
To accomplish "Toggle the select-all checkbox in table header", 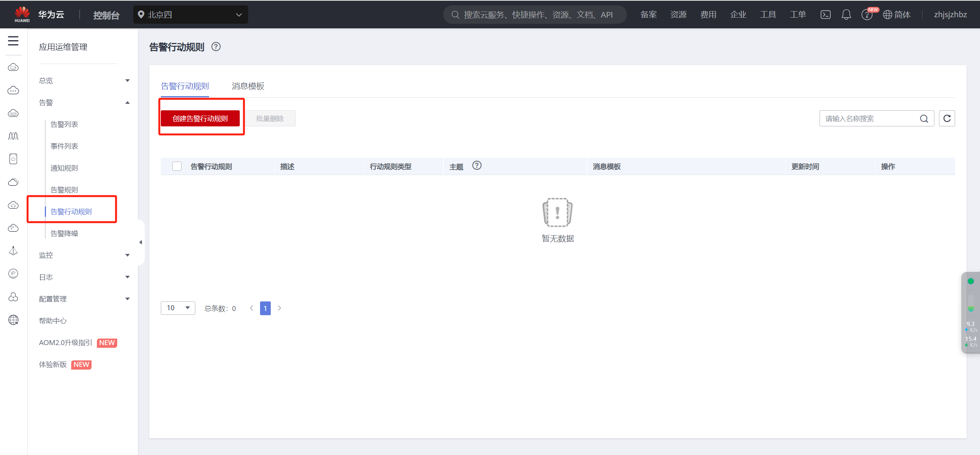I will pos(177,166).
